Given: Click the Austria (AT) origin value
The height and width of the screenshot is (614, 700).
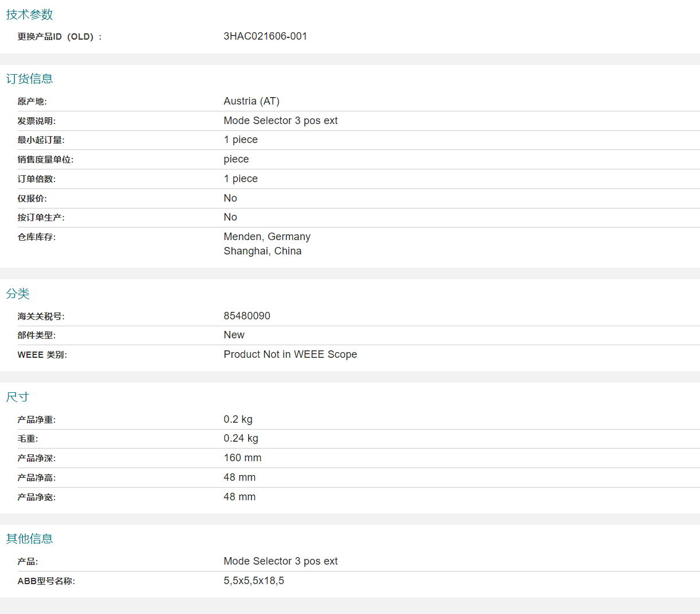Looking at the screenshot, I should click(x=252, y=101).
